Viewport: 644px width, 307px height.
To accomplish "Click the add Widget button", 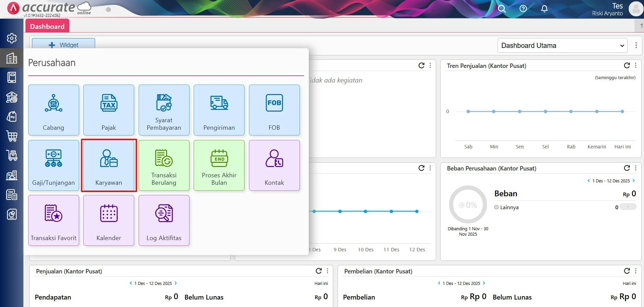I will (64, 44).
